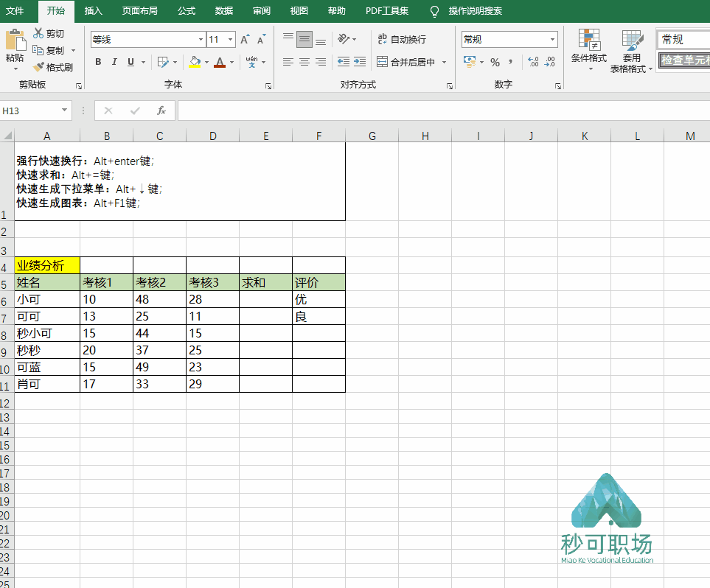Open Format as Table (套用表格格式) icon
Viewport: 710px width, 588px height.
pyautogui.click(x=633, y=41)
